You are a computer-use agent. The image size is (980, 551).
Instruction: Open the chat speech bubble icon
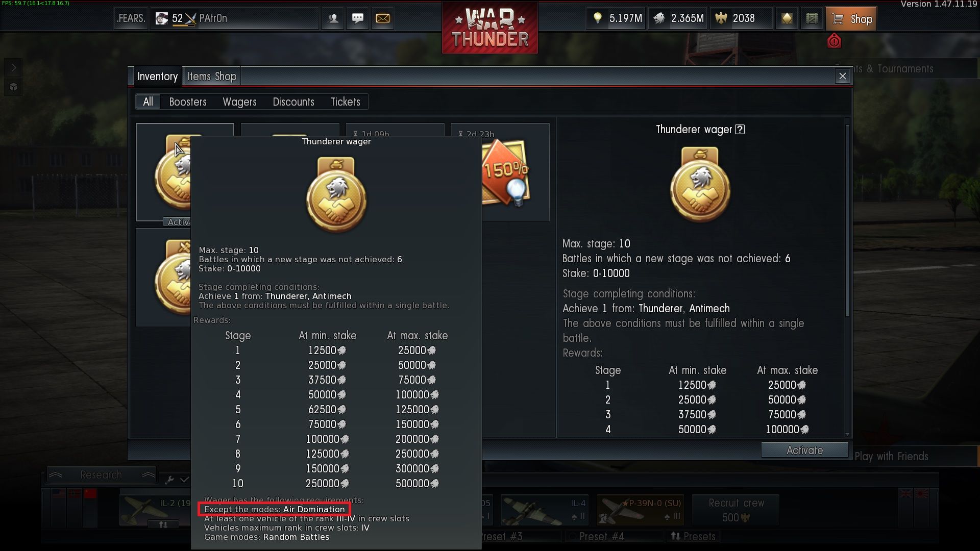pos(357,18)
